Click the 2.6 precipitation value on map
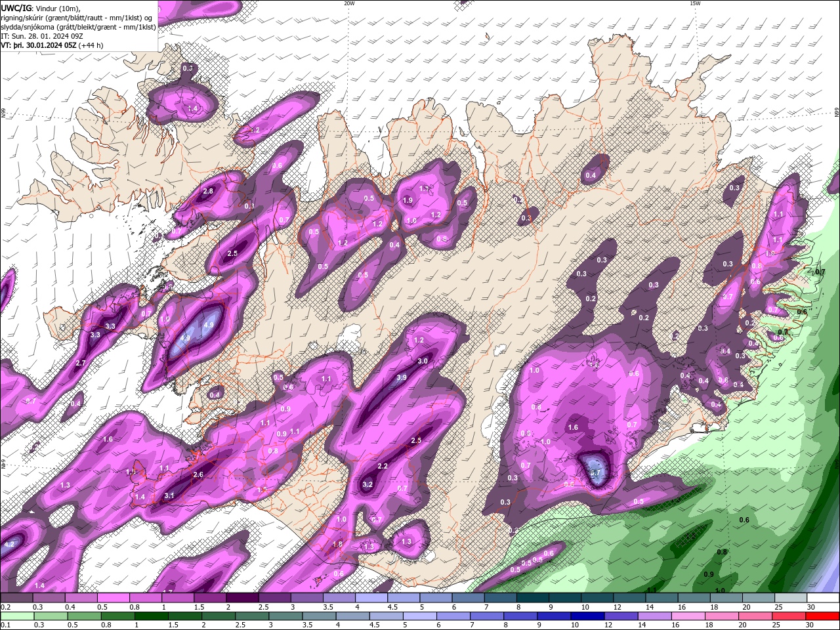Image resolution: width=840 pixels, height=630 pixels. coord(198,474)
